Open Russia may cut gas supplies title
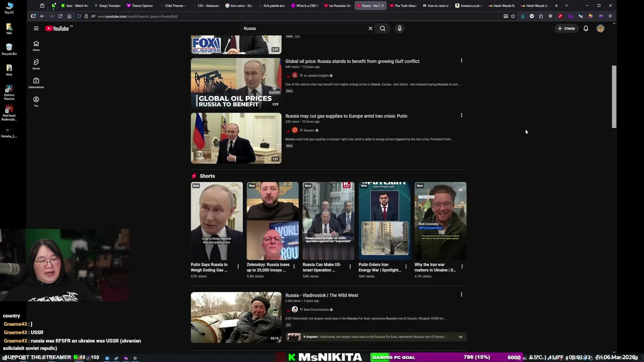644x362 pixels. pos(346,116)
